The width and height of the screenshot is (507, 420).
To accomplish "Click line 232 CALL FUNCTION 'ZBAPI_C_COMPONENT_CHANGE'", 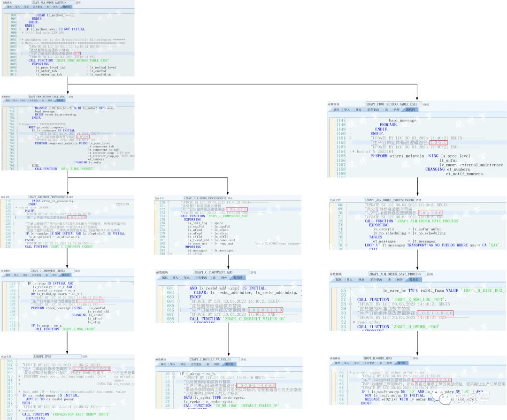I will point(59,246).
